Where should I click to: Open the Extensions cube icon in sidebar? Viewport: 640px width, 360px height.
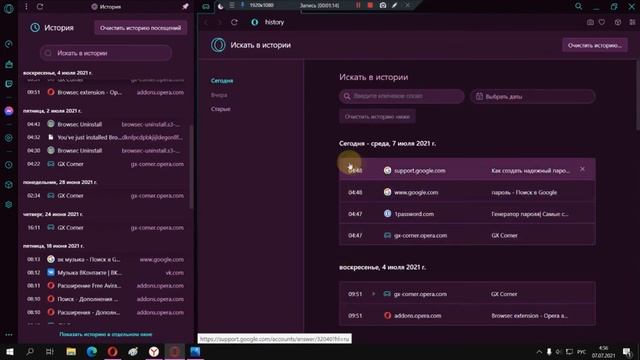pyautogui.click(x=9, y=184)
